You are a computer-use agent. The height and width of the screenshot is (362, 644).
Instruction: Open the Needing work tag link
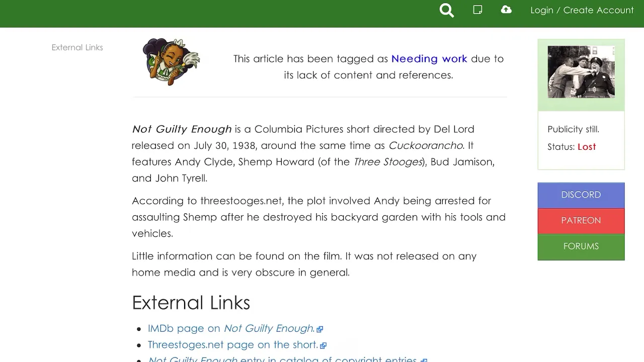pyautogui.click(x=429, y=59)
